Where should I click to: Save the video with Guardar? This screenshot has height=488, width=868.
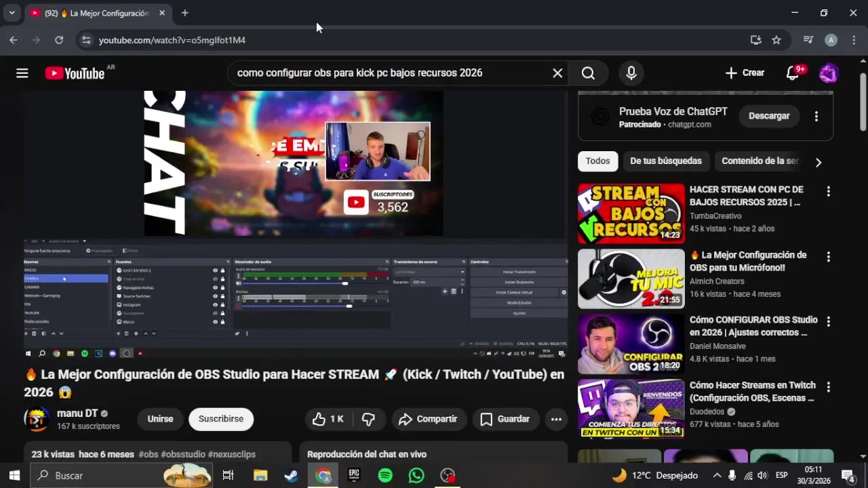(x=506, y=420)
